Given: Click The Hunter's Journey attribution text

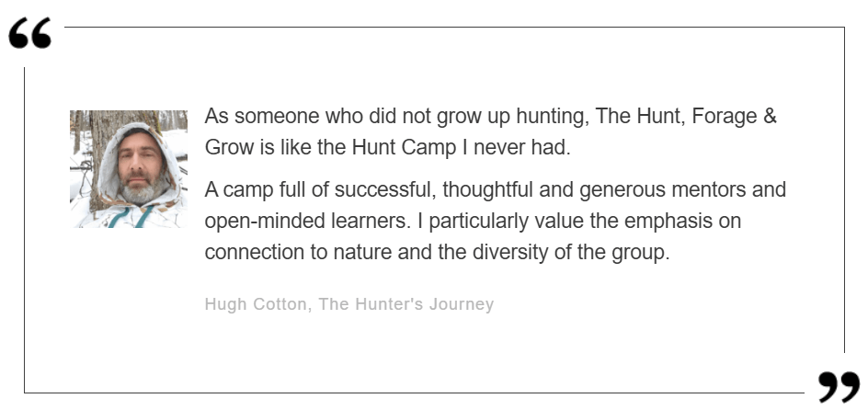Looking at the screenshot, I should point(406,304).
